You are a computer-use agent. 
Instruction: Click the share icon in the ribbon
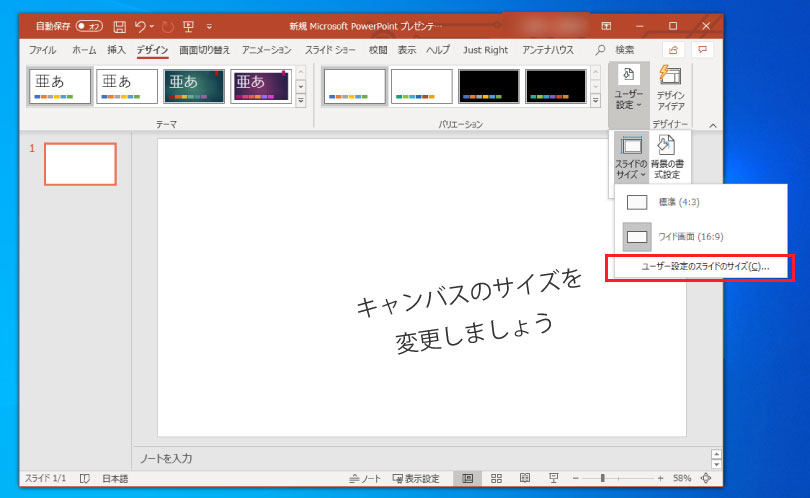(673, 49)
